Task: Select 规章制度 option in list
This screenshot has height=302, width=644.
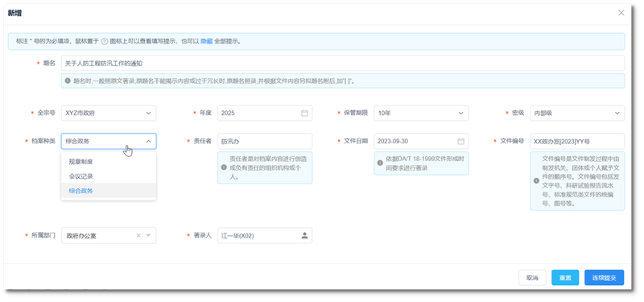Action: click(x=109, y=162)
